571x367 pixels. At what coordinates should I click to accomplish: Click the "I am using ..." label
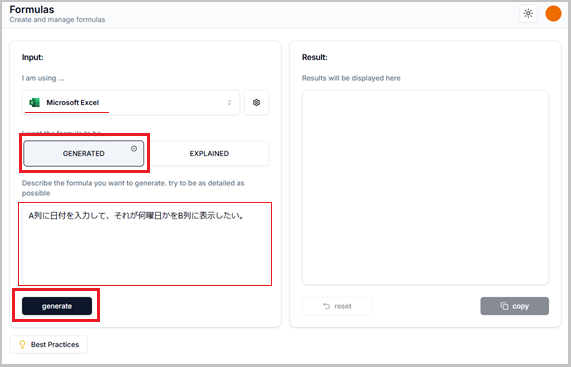pyautogui.click(x=43, y=78)
